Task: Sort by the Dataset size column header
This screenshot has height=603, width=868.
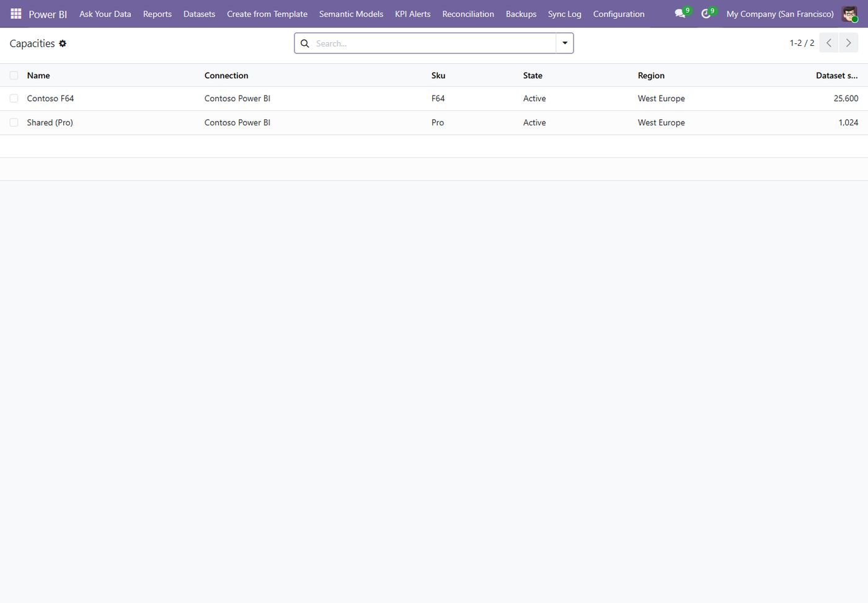Action: tap(837, 76)
